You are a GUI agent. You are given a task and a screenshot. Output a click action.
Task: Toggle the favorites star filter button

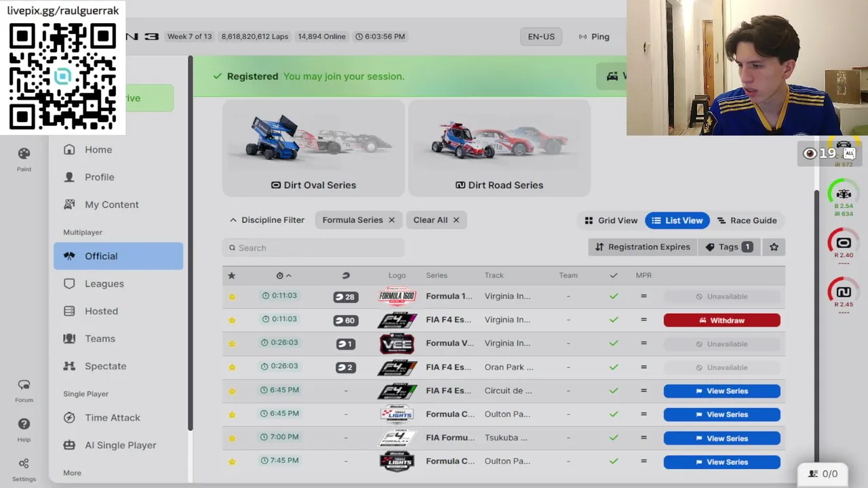[774, 247]
